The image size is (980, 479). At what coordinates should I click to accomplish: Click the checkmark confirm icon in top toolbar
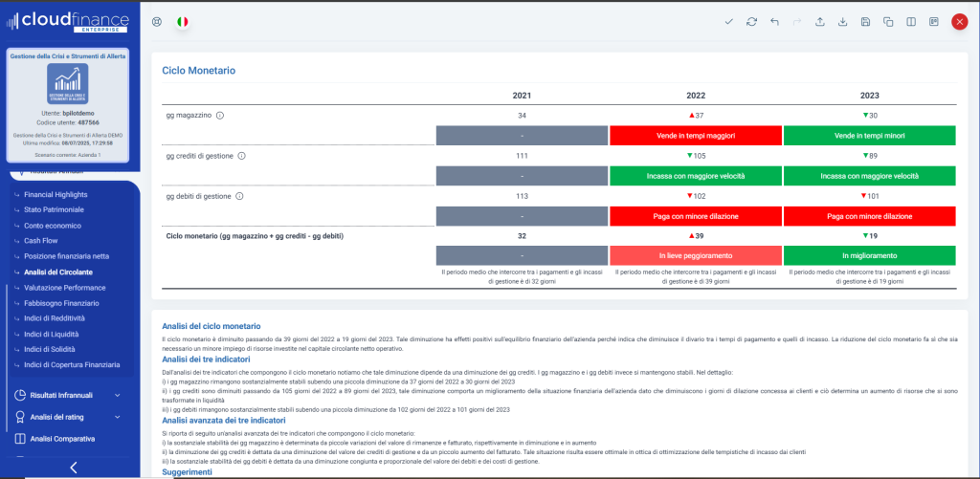[x=728, y=22]
